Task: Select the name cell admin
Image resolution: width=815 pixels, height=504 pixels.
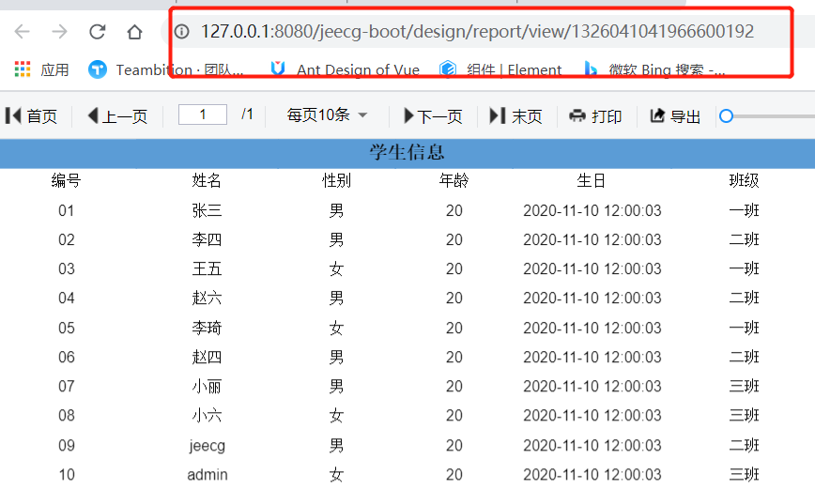Action: 208,474
